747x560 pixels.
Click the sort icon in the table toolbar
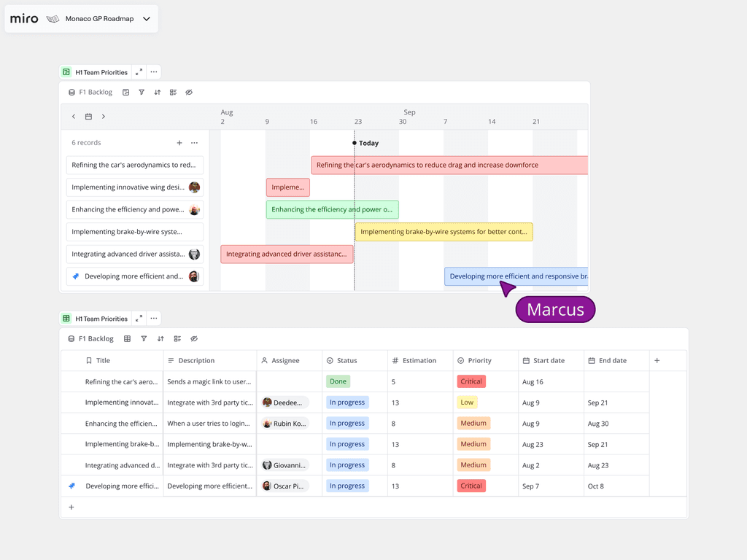(160, 338)
